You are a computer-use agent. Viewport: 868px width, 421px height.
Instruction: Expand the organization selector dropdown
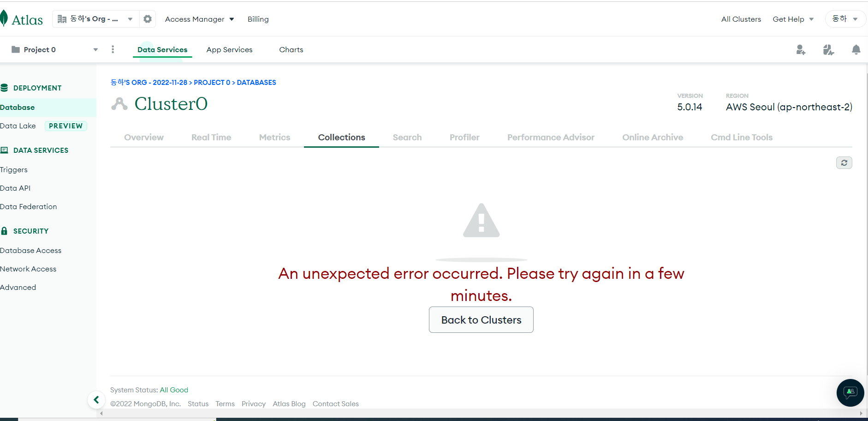pos(130,19)
